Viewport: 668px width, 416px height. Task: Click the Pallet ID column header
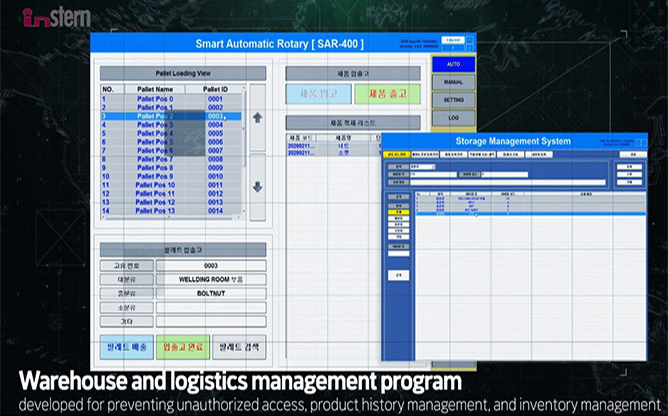click(215, 89)
